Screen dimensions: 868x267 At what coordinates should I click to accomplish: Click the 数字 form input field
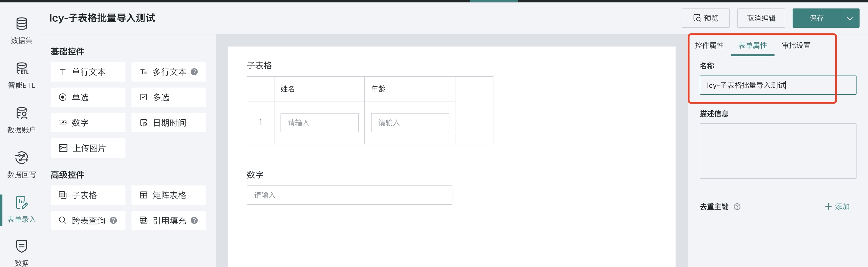[350, 195]
